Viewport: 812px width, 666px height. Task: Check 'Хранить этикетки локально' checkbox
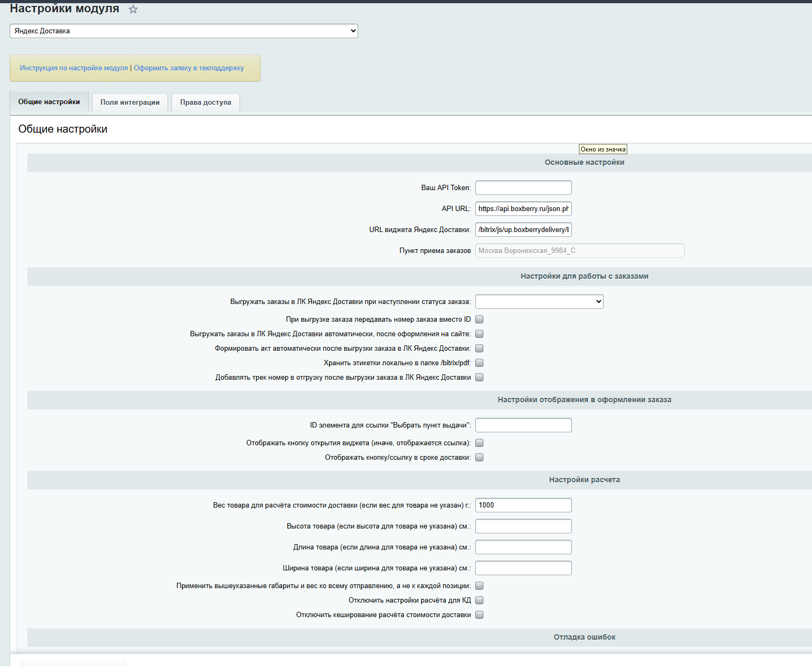(x=480, y=363)
